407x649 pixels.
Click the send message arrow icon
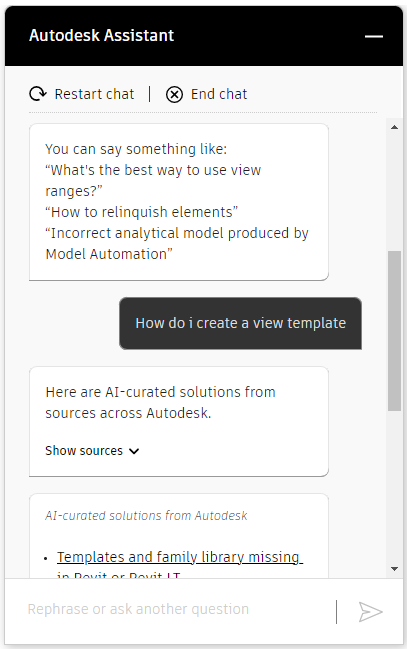(370, 611)
